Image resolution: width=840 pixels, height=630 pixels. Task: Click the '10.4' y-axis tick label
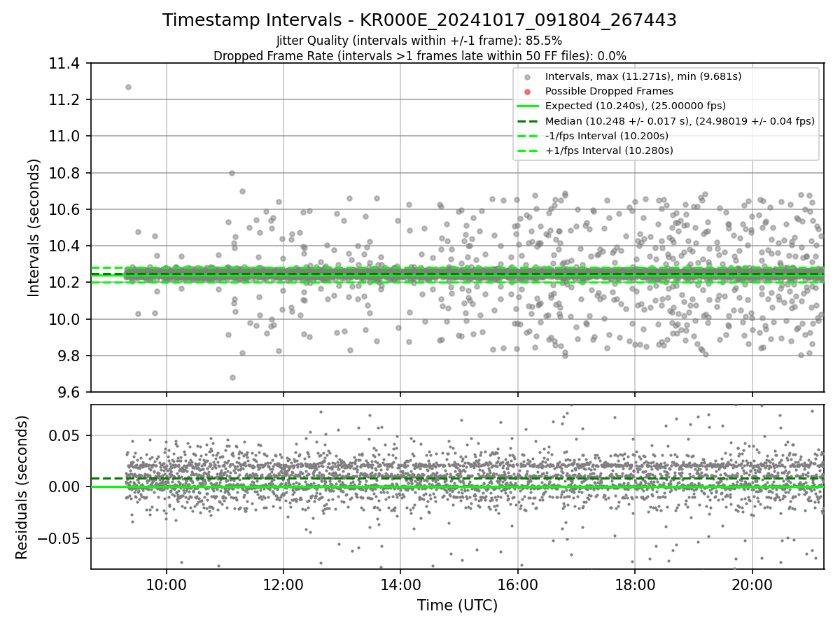click(x=65, y=246)
